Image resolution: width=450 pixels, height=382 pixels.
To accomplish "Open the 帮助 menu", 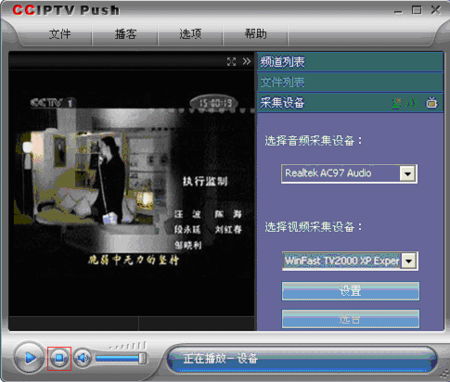I will point(256,34).
